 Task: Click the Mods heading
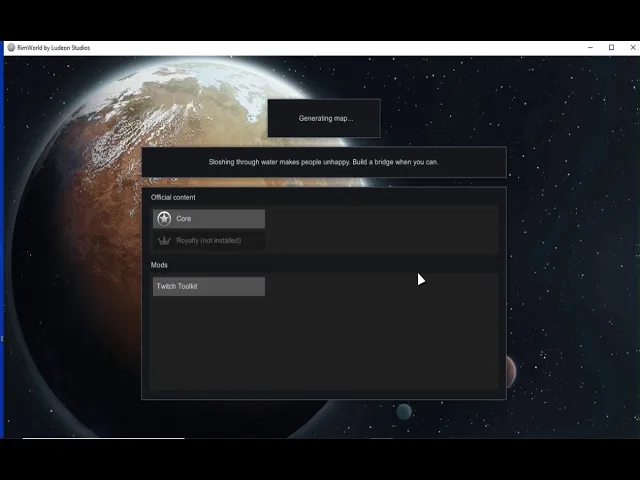[159, 265]
